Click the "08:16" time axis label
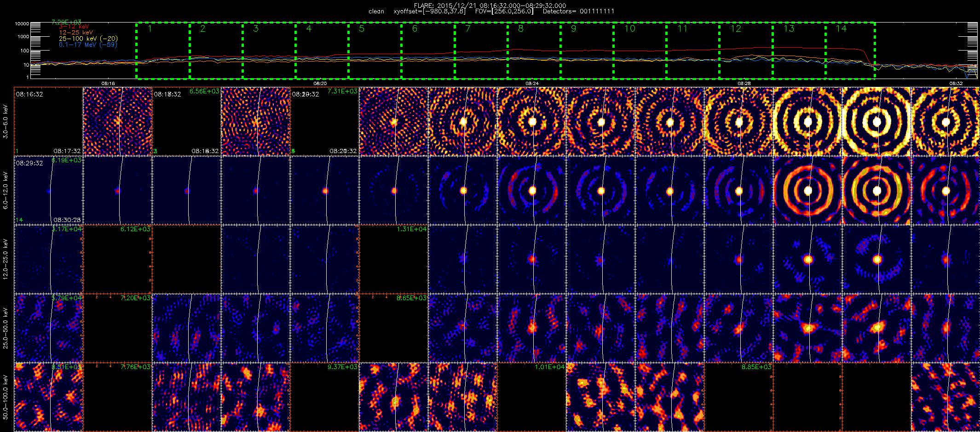Screen dimensions: 980x432 [108, 83]
